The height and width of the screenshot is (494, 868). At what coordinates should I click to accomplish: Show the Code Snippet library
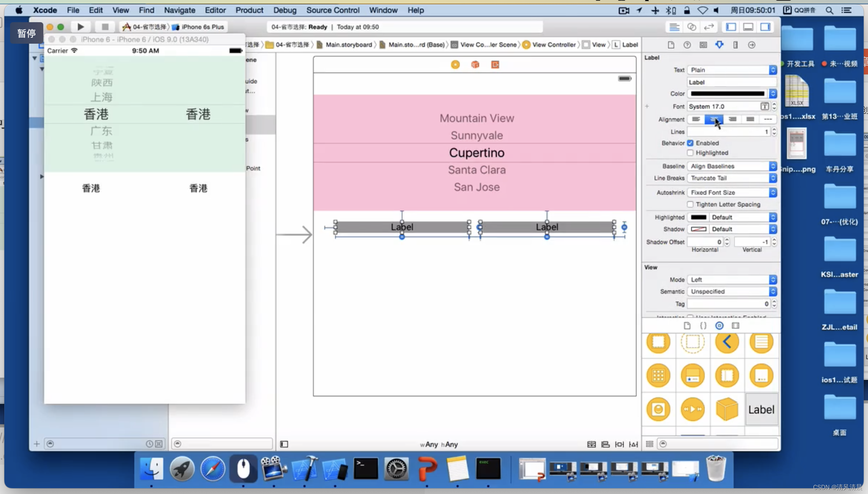tap(703, 325)
